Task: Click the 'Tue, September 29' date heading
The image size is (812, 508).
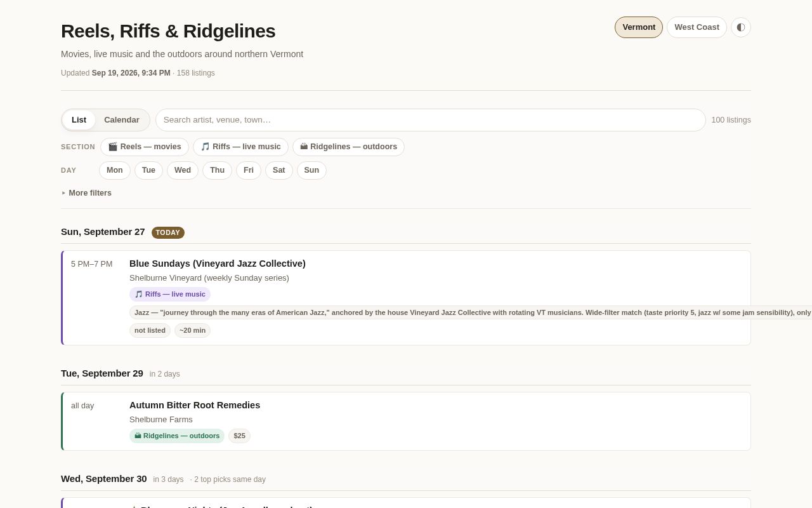Action: click(102, 373)
